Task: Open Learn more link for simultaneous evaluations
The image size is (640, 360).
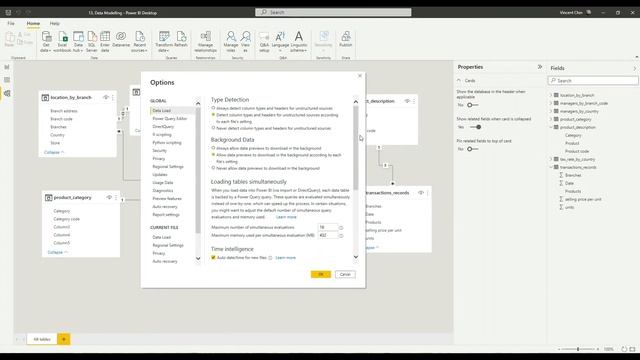Action: [286, 217]
